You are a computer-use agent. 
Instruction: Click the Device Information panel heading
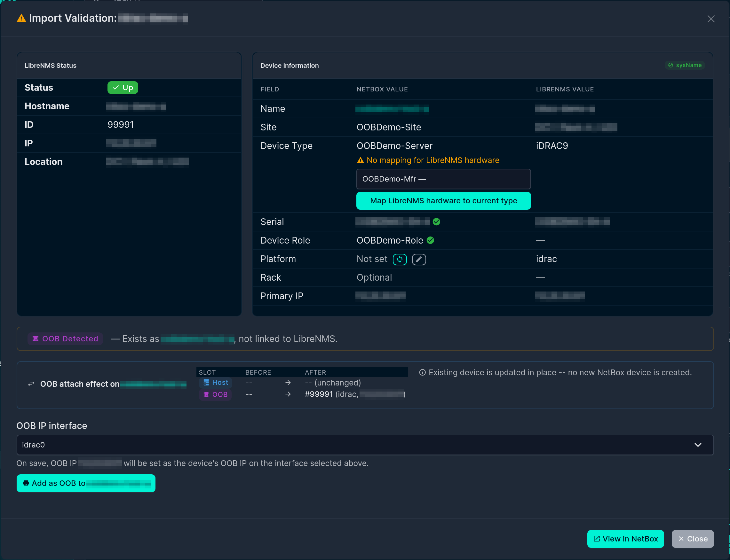(x=289, y=66)
